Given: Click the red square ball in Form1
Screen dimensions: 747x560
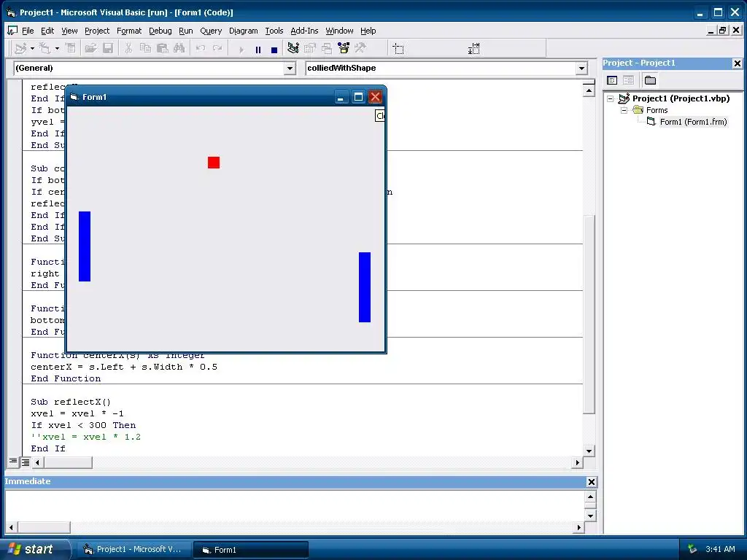Looking at the screenshot, I should click(x=214, y=163).
